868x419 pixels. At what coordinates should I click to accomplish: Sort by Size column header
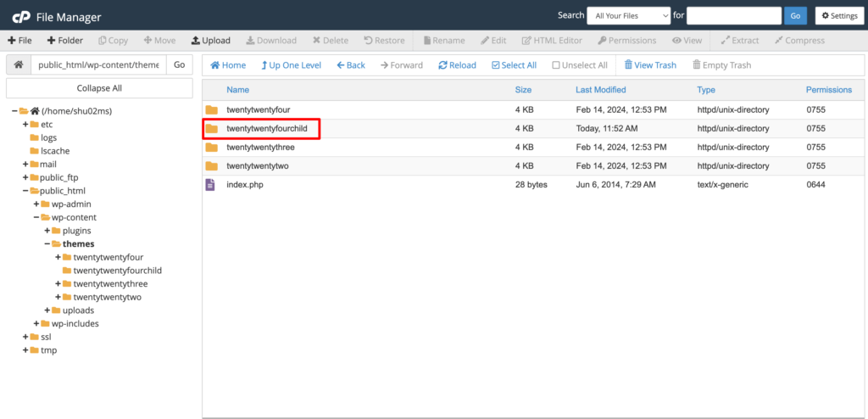coord(523,90)
